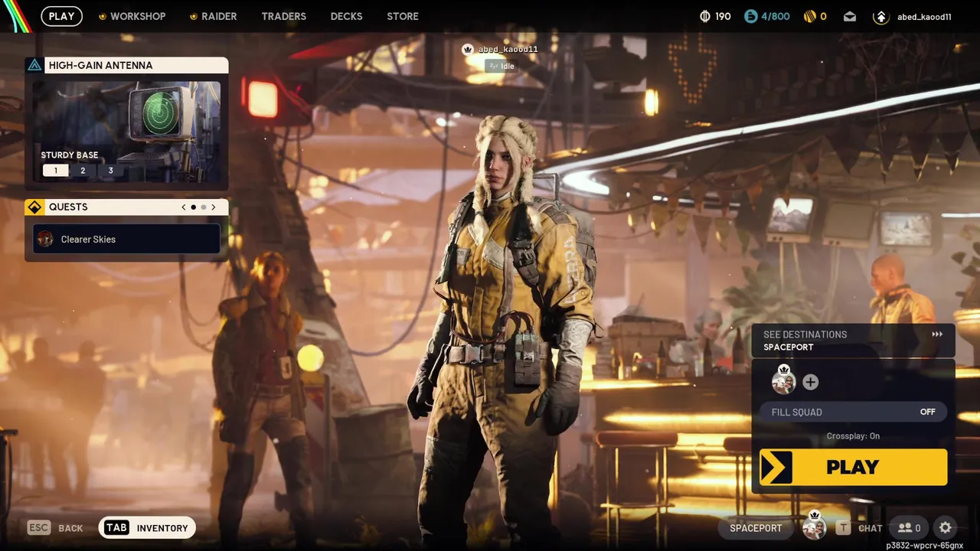Click the gold currency icon showing 0
Screen dimensions: 980x551
click(x=809, y=16)
